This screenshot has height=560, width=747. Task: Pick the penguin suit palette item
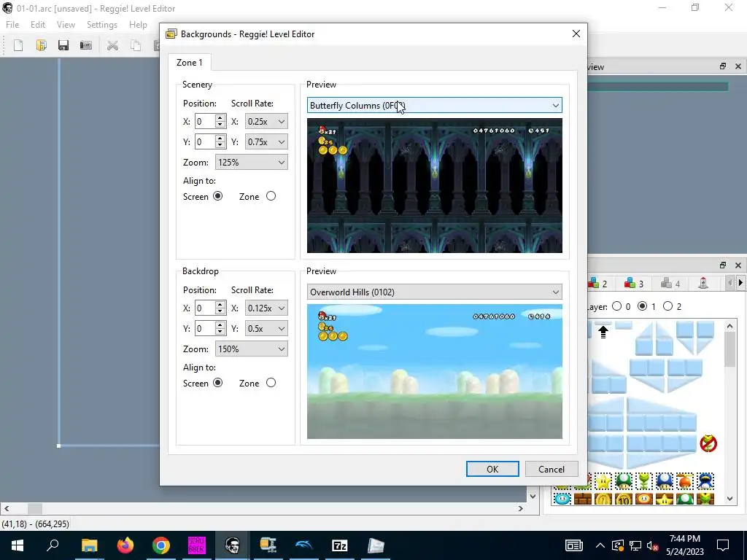click(705, 481)
